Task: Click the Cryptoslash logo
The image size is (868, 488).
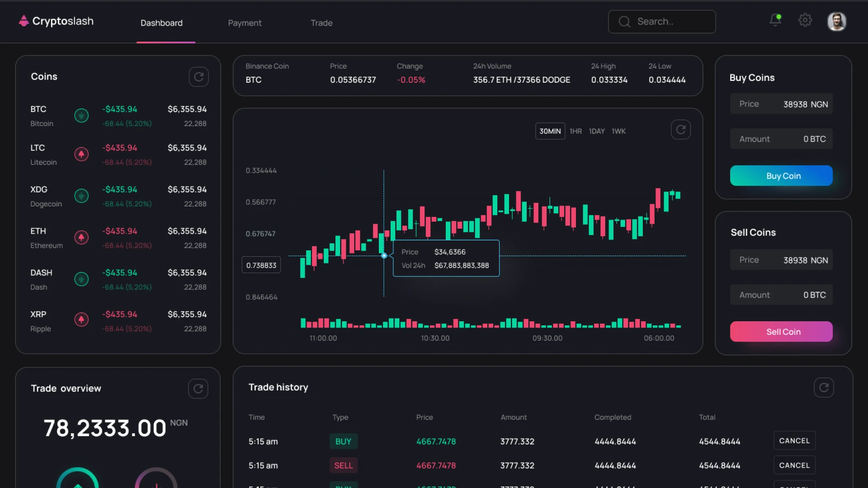Action: [55, 21]
